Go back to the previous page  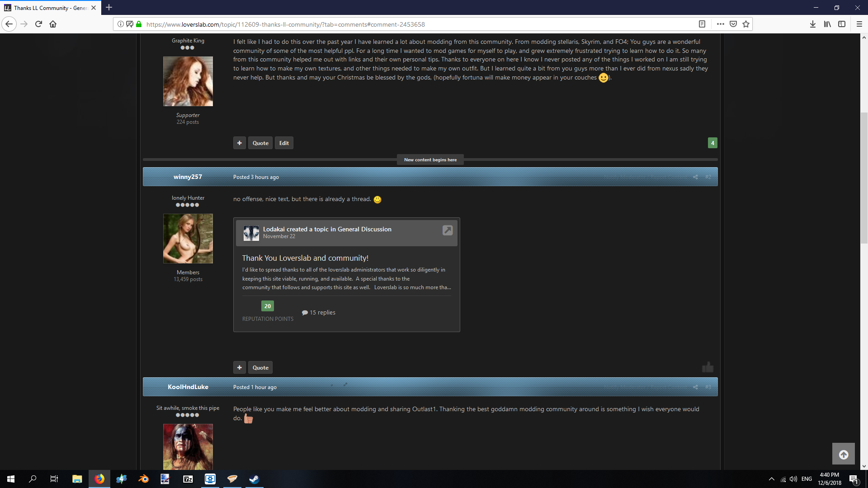(x=9, y=24)
